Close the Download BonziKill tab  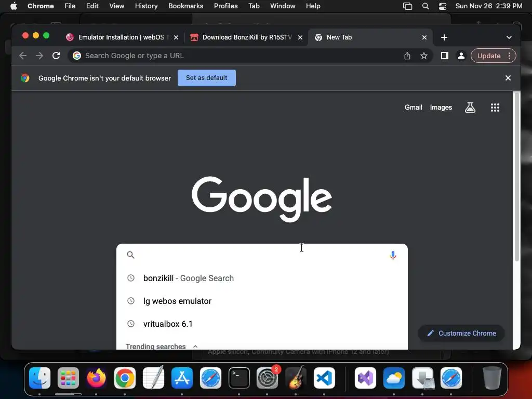pyautogui.click(x=300, y=37)
